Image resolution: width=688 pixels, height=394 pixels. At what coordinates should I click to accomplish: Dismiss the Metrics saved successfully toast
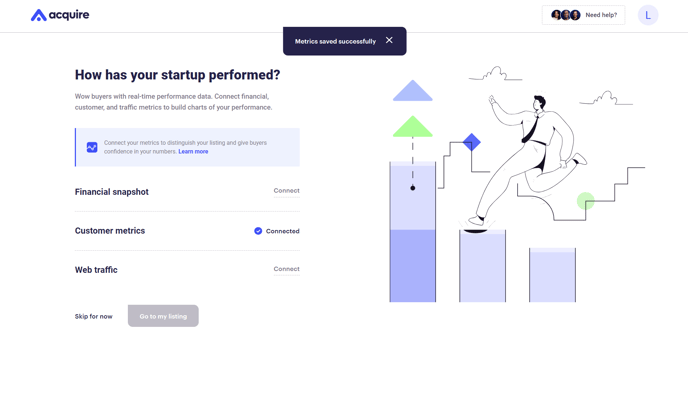click(x=389, y=40)
